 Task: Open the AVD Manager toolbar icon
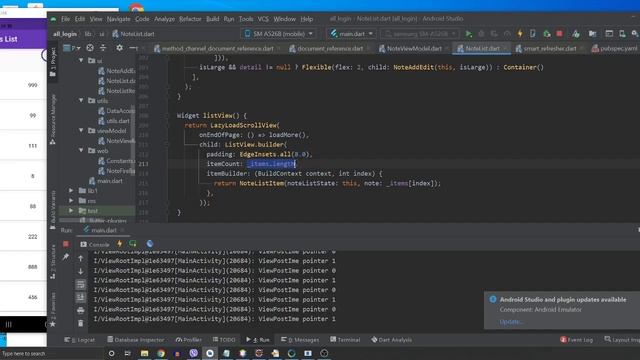622,34
